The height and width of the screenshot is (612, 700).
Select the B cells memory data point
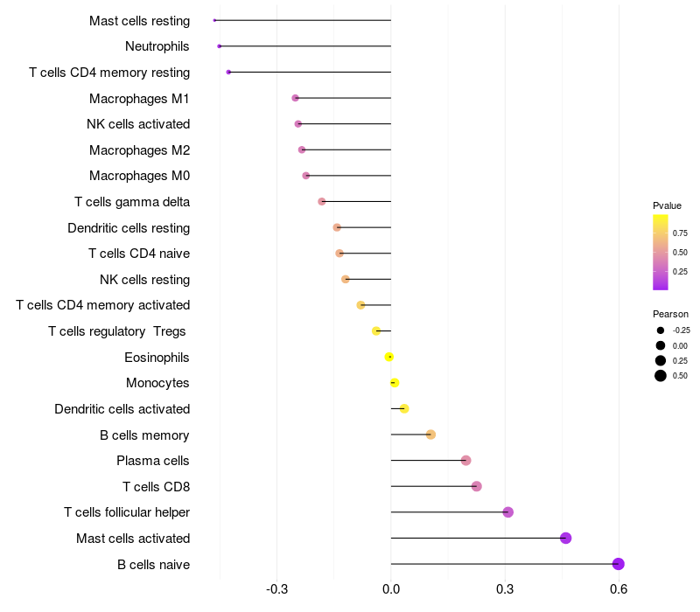(x=430, y=435)
